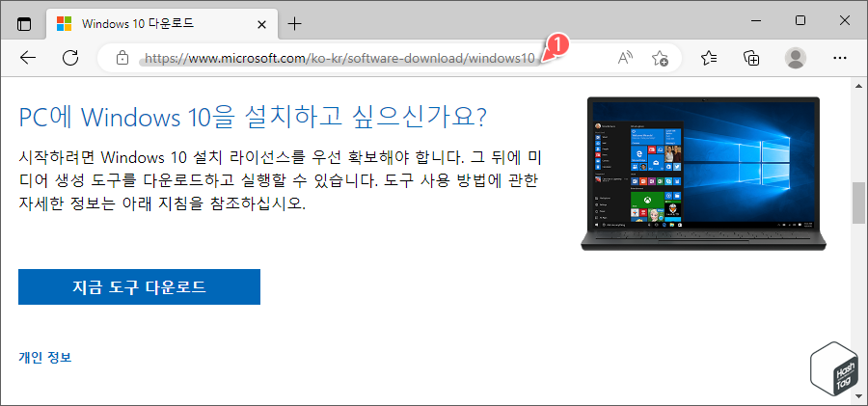Refresh the current page
Image resolution: width=868 pixels, height=406 pixels.
pyautogui.click(x=70, y=58)
